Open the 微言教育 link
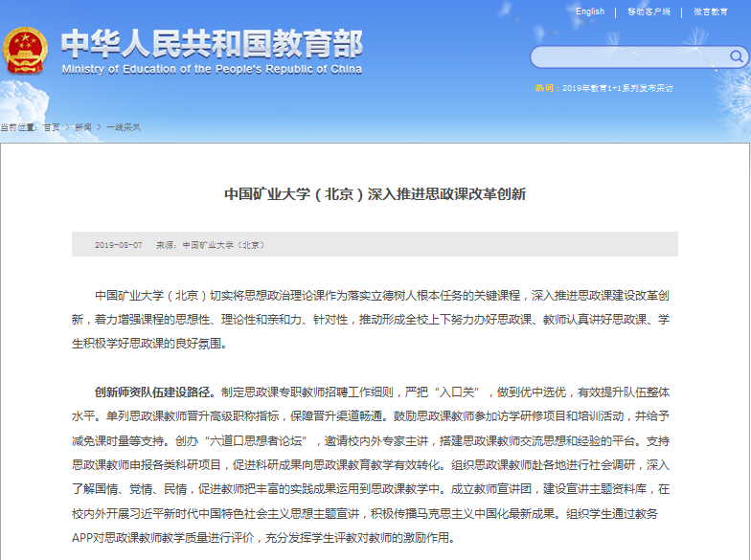This screenshot has height=560, width=751. click(x=710, y=11)
